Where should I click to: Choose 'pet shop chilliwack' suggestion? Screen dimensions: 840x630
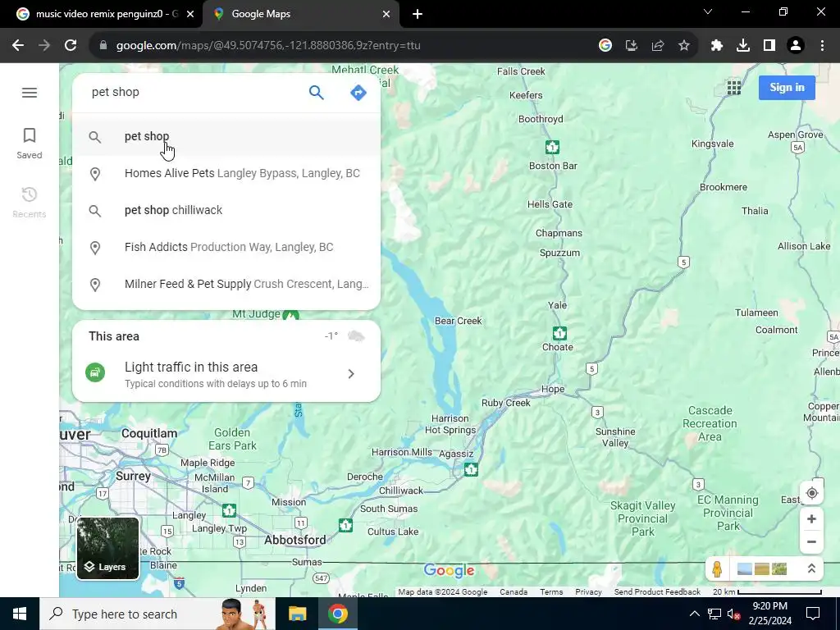click(226, 211)
